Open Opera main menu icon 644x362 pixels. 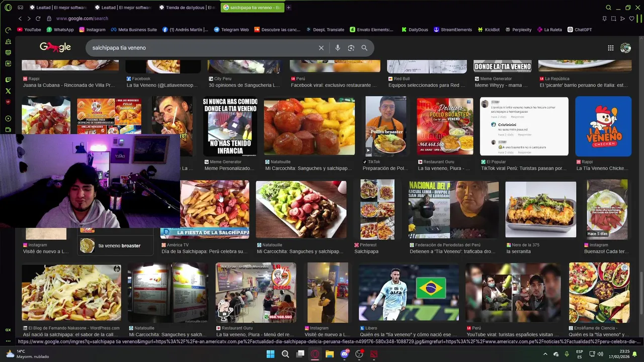point(8,8)
